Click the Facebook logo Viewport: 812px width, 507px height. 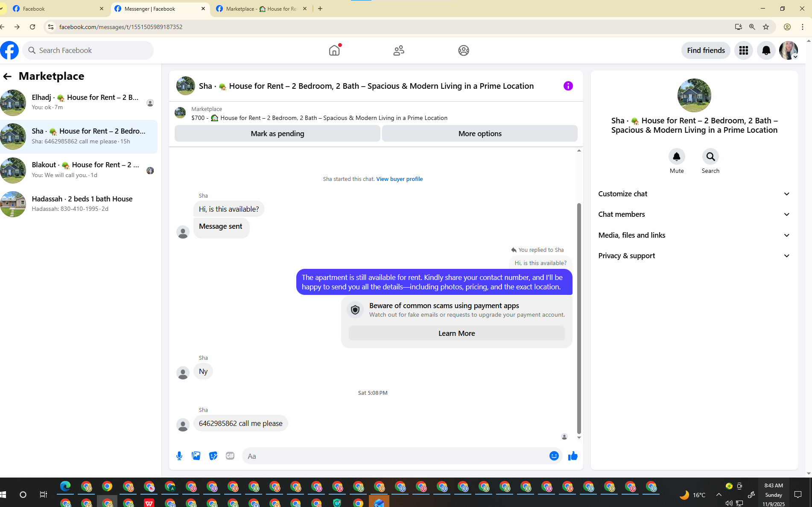pyautogui.click(x=9, y=50)
